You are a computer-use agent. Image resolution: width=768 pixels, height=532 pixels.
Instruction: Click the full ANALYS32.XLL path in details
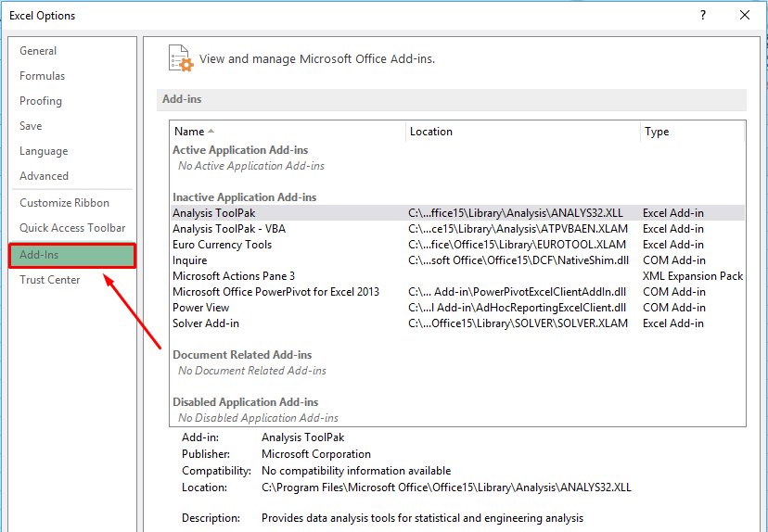(446, 488)
